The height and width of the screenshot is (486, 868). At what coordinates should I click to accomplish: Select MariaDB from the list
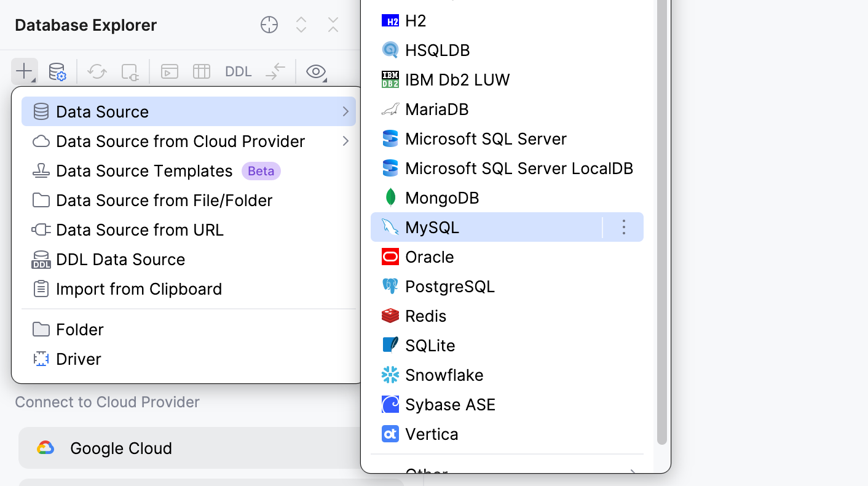507,109
